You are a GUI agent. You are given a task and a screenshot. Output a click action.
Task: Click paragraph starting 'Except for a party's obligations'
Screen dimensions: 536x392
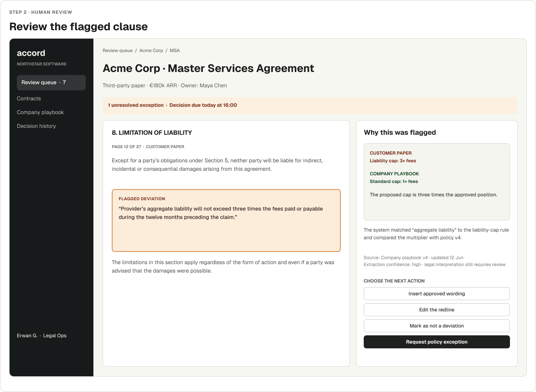pos(217,165)
